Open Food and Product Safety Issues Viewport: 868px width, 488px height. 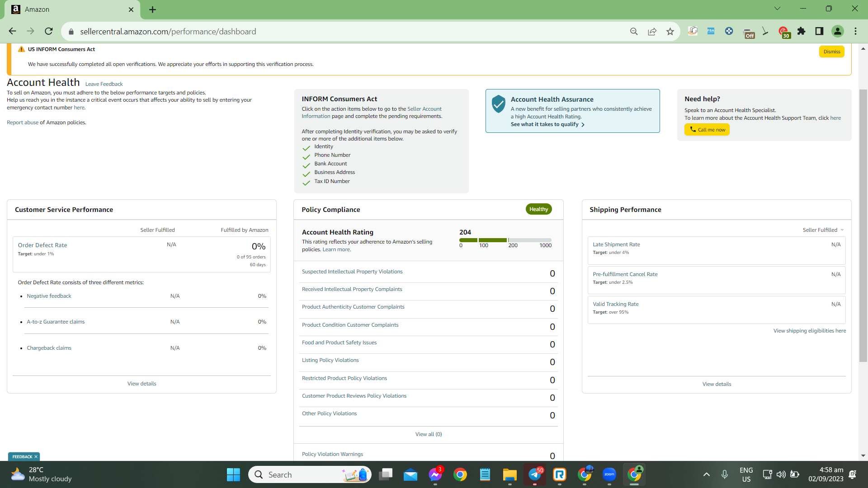339,343
